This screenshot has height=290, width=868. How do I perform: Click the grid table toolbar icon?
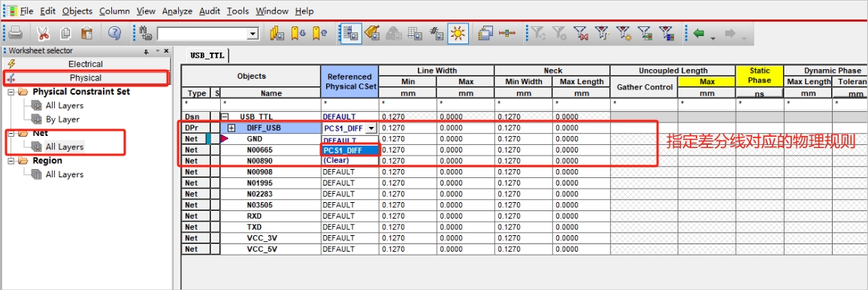click(415, 33)
